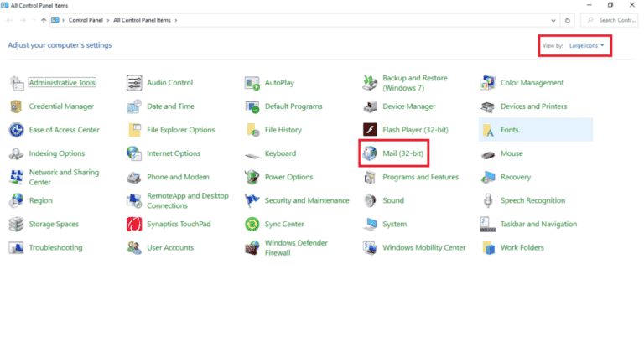Click the Flash Player icon
The height and width of the screenshot is (342, 644).
(370, 130)
